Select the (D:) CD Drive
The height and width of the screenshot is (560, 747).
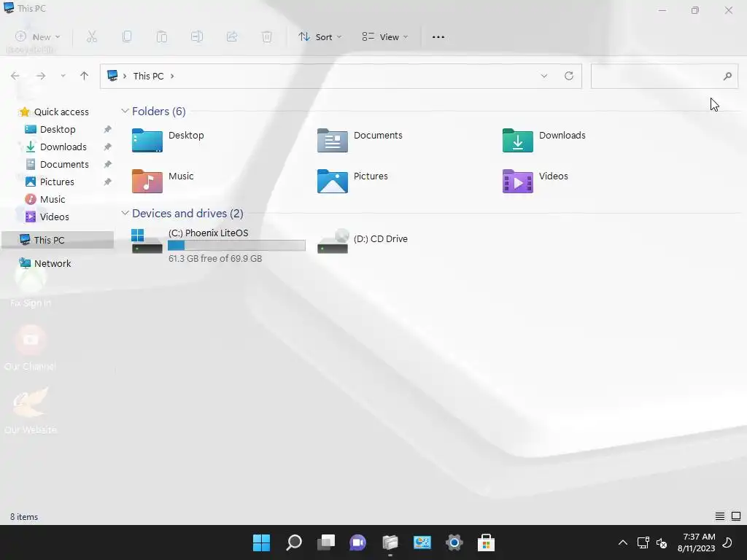[363, 241]
